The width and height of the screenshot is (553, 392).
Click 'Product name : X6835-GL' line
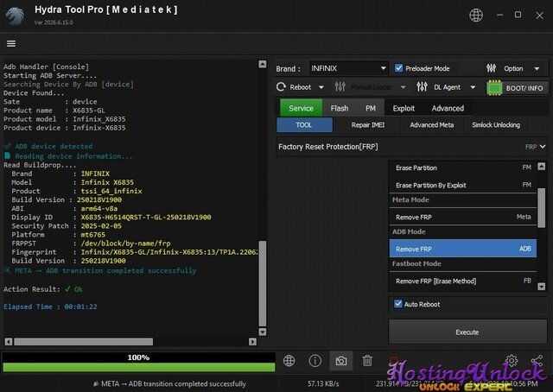54,110
